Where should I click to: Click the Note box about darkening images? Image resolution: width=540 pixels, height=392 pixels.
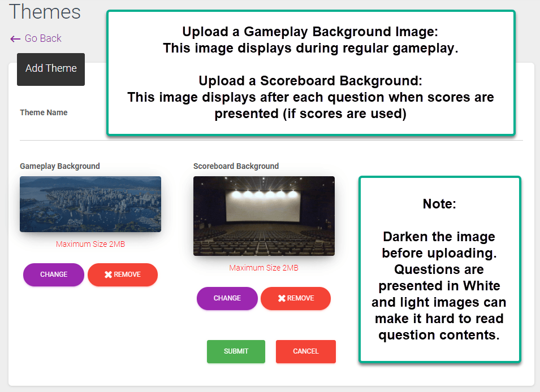[x=439, y=269]
